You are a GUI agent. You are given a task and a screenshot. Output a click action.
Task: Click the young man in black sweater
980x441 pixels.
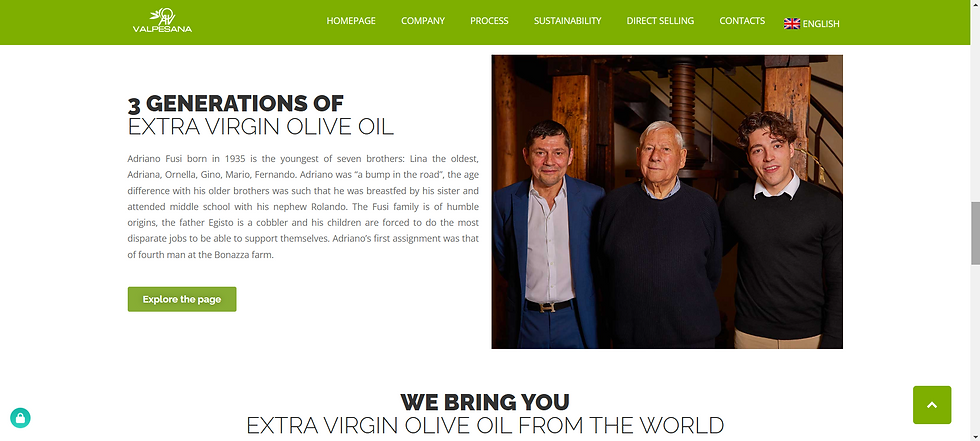pyautogui.click(x=782, y=230)
